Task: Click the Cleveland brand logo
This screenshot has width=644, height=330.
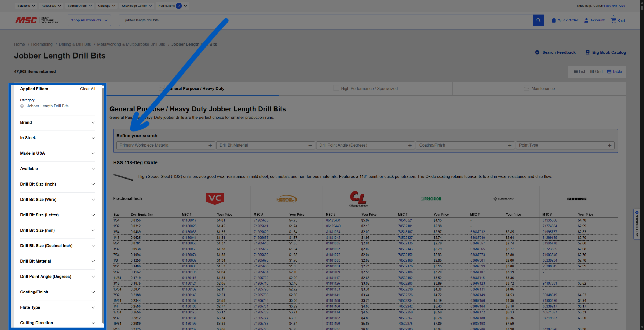Action: 503,199
